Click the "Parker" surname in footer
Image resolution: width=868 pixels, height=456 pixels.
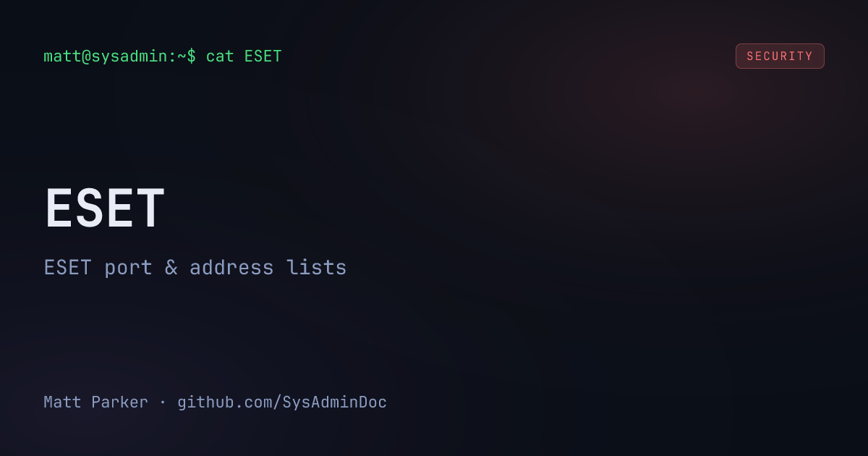pyautogui.click(x=119, y=402)
